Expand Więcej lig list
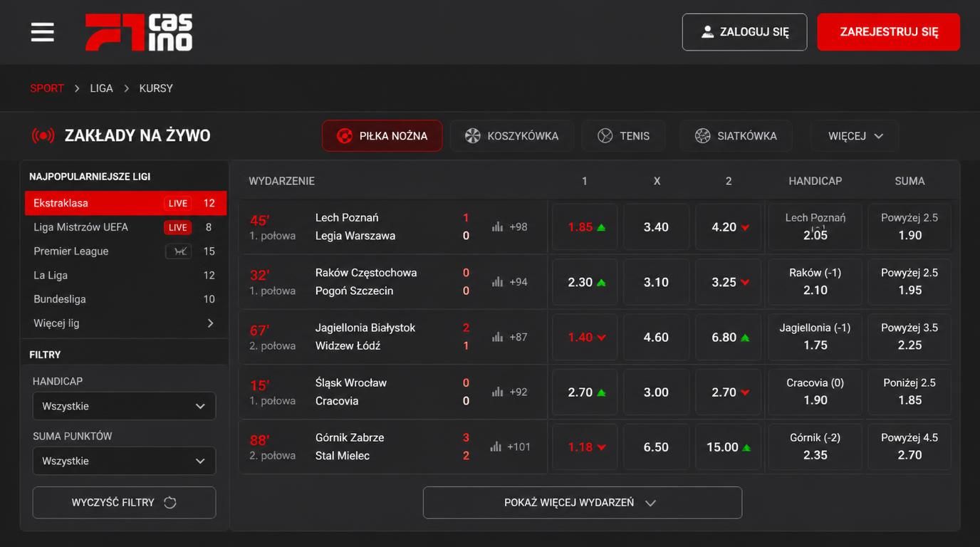The height and width of the screenshot is (547, 980). pyautogui.click(x=124, y=323)
